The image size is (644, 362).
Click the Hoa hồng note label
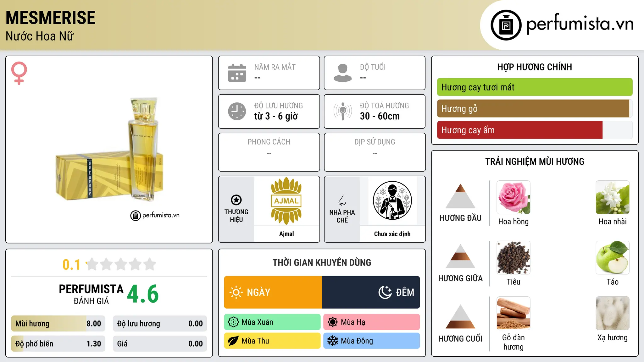click(514, 222)
